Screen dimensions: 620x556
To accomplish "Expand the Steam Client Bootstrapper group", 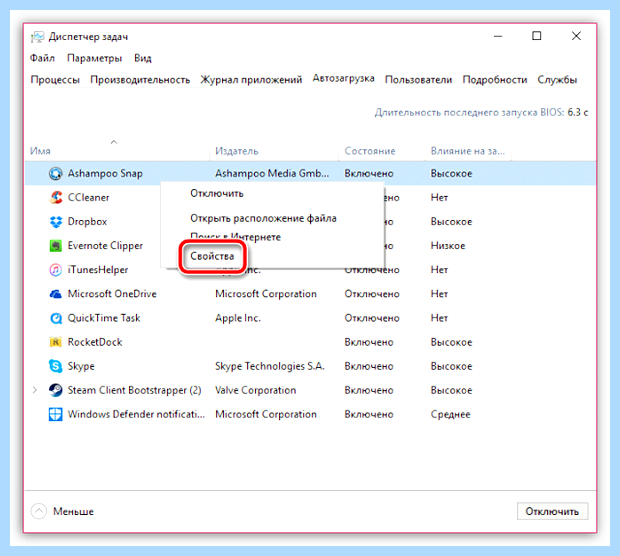I will click(35, 390).
